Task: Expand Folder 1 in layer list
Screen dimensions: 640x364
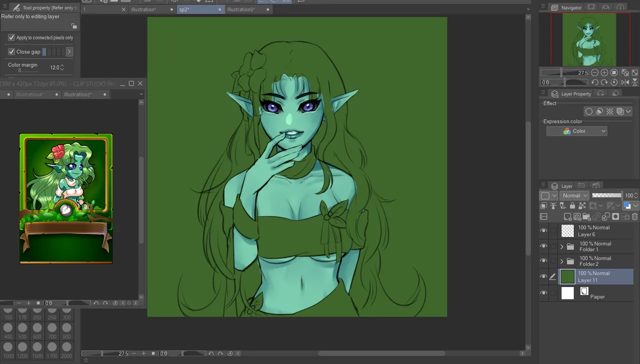Action: tap(561, 246)
